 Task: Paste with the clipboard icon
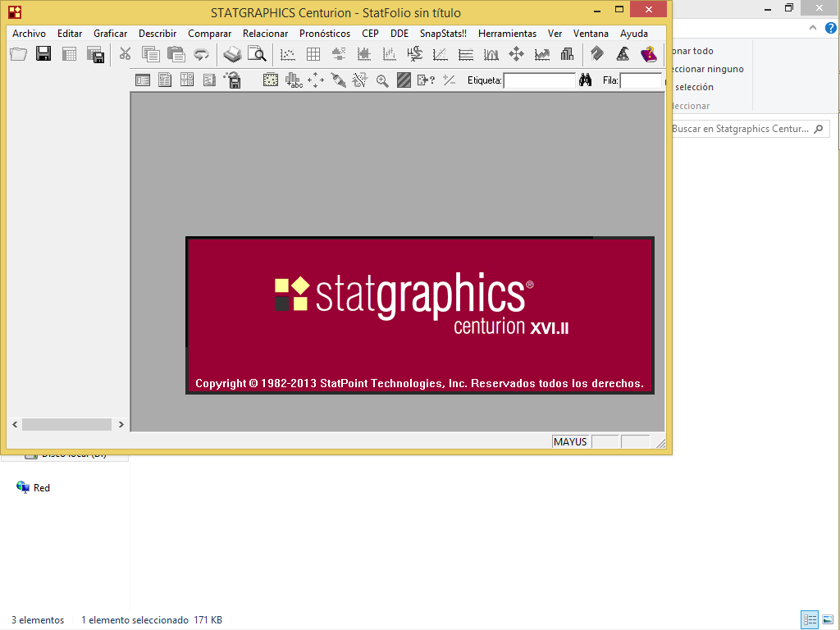(176, 53)
